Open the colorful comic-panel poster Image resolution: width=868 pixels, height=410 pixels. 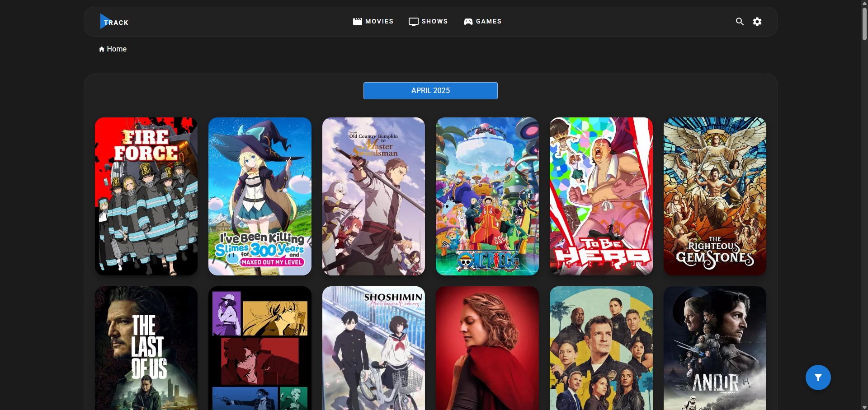tap(260, 348)
